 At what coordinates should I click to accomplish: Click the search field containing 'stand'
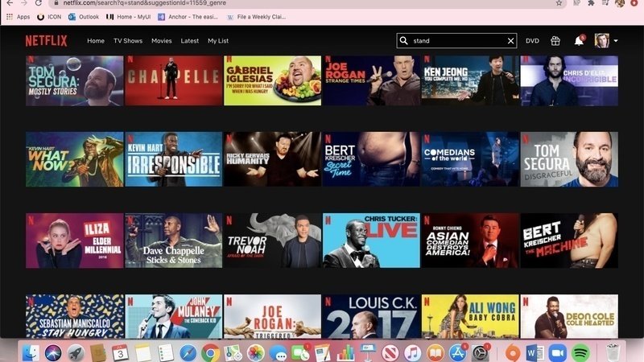coord(456,41)
